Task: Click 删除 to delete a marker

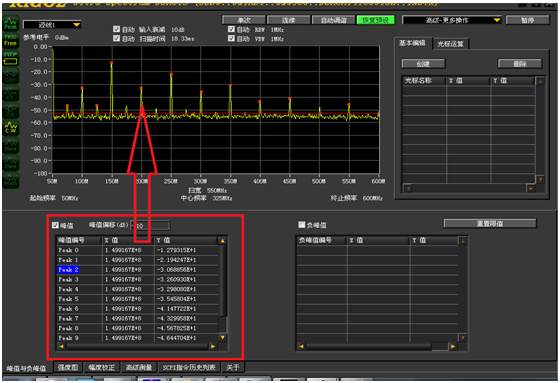Action: coord(520,64)
